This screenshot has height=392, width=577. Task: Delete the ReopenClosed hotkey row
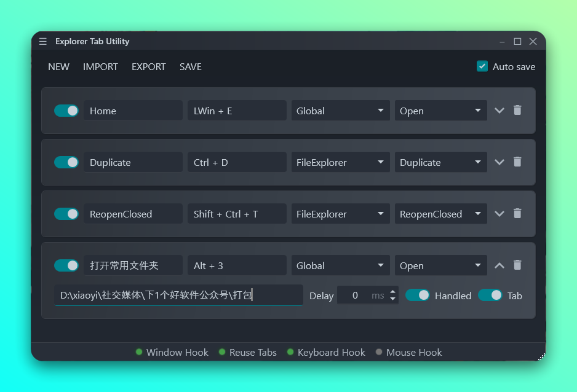tap(517, 214)
